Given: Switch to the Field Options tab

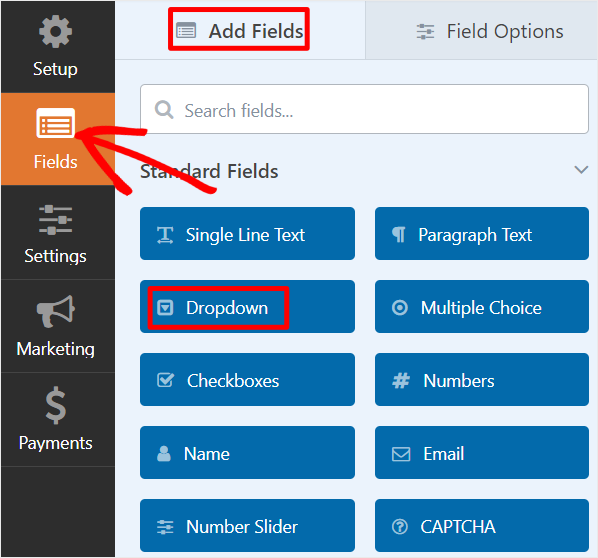Looking at the screenshot, I should [482, 30].
